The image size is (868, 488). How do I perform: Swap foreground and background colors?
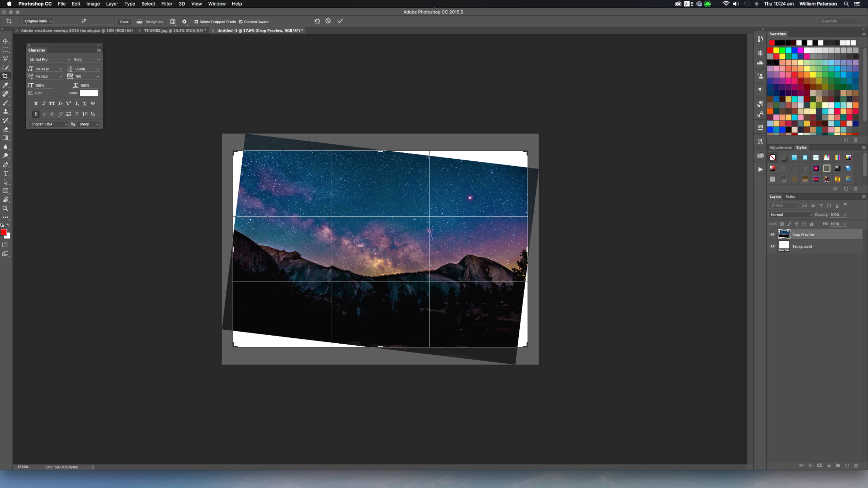(x=8, y=225)
